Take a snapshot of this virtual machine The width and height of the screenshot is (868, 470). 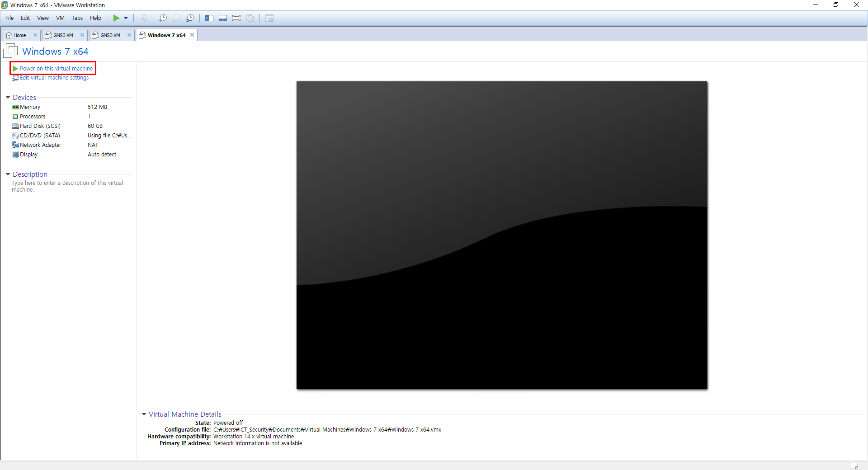163,18
